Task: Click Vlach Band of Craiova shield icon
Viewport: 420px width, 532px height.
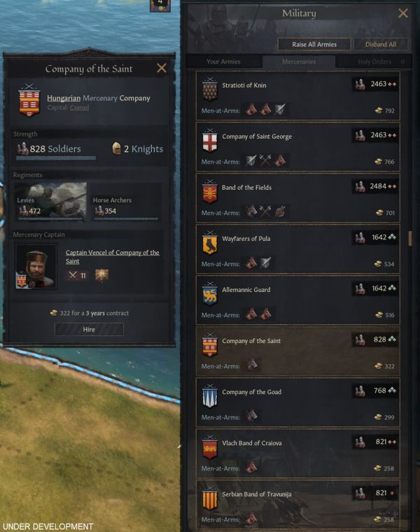Action: [x=210, y=447]
